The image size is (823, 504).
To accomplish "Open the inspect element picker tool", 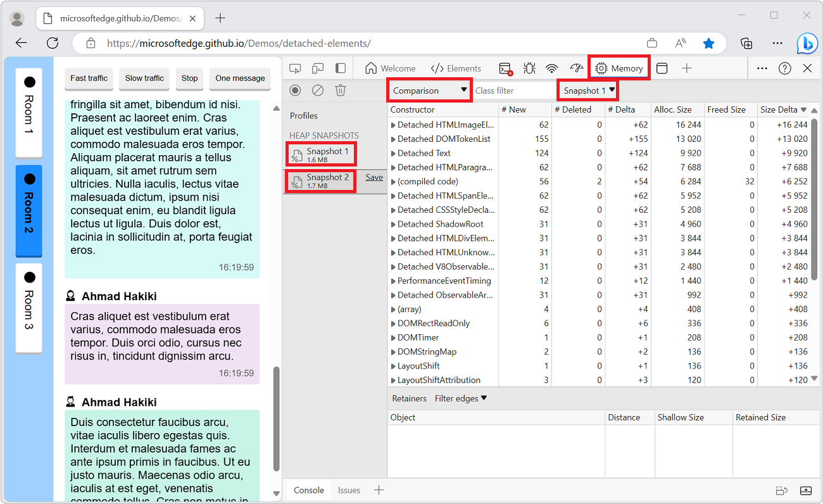I will click(x=295, y=68).
